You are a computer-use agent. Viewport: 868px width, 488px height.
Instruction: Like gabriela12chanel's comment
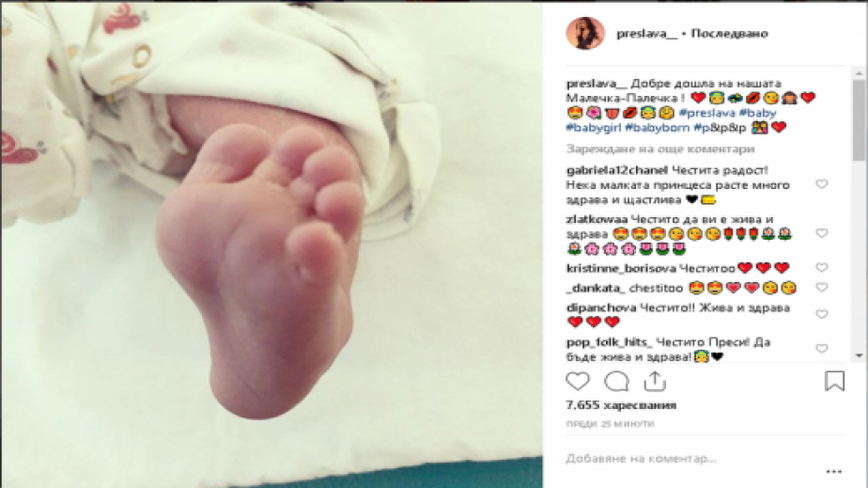point(822,184)
